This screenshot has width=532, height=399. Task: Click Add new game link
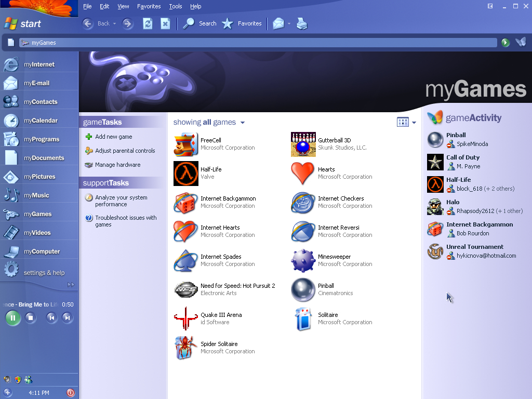click(x=113, y=137)
